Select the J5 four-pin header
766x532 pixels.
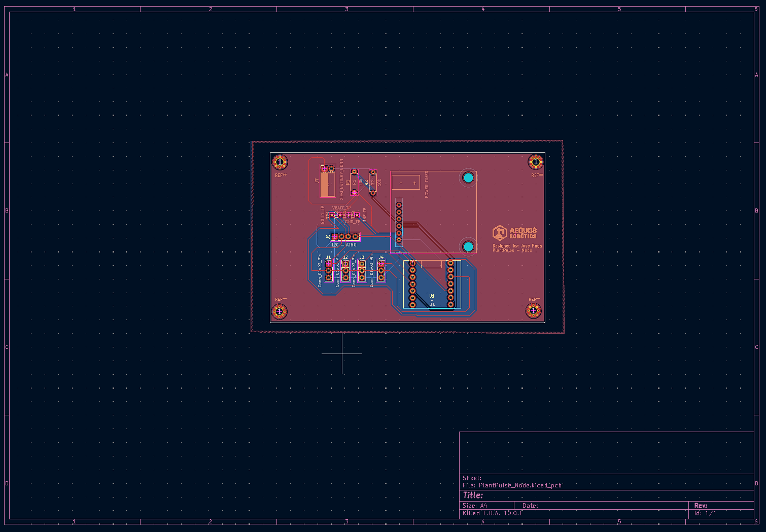(345, 236)
